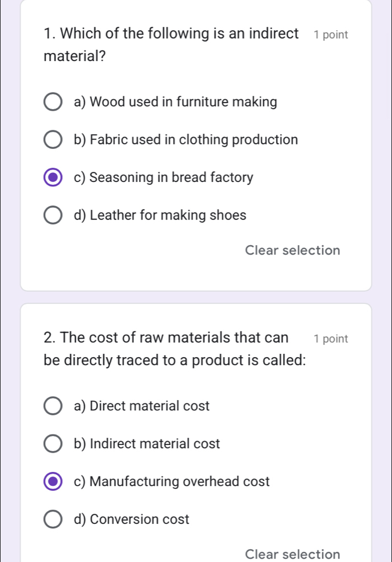Pick radio button for Leather for making shoes

pos(53,216)
